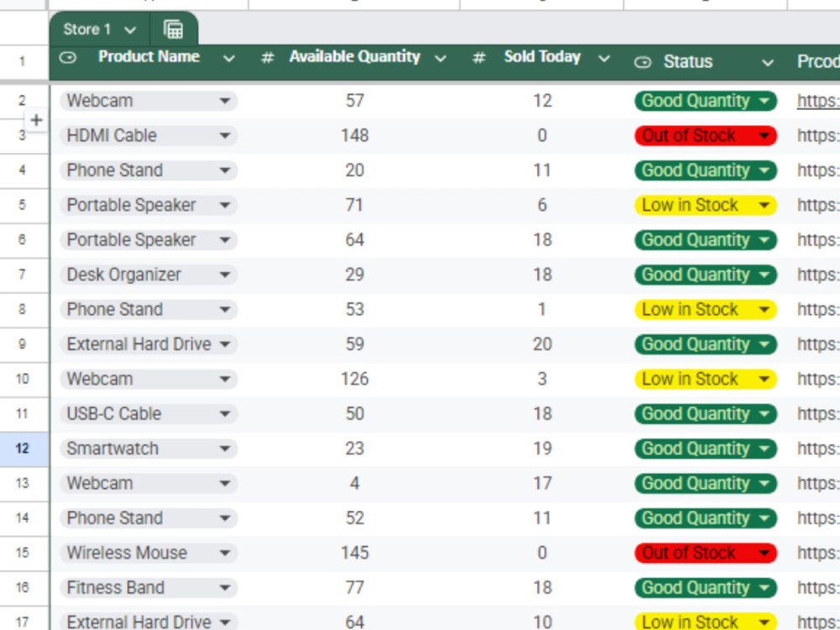
Task: Select the Sold Today cell showing 3
Action: coord(542,379)
